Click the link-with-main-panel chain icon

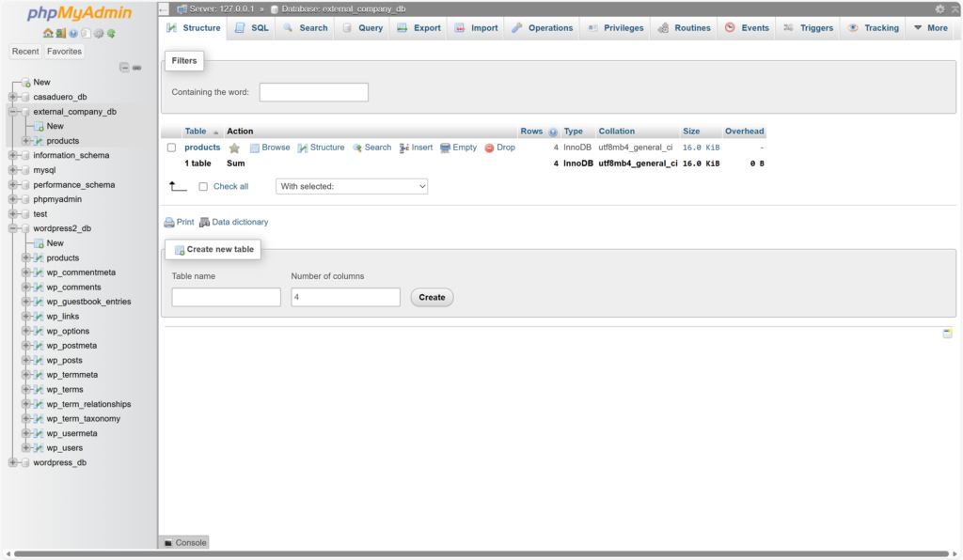pos(136,68)
